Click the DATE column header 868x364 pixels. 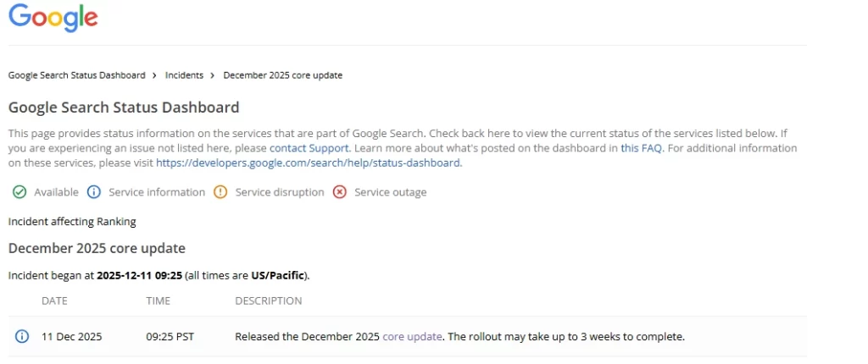[54, 301]
